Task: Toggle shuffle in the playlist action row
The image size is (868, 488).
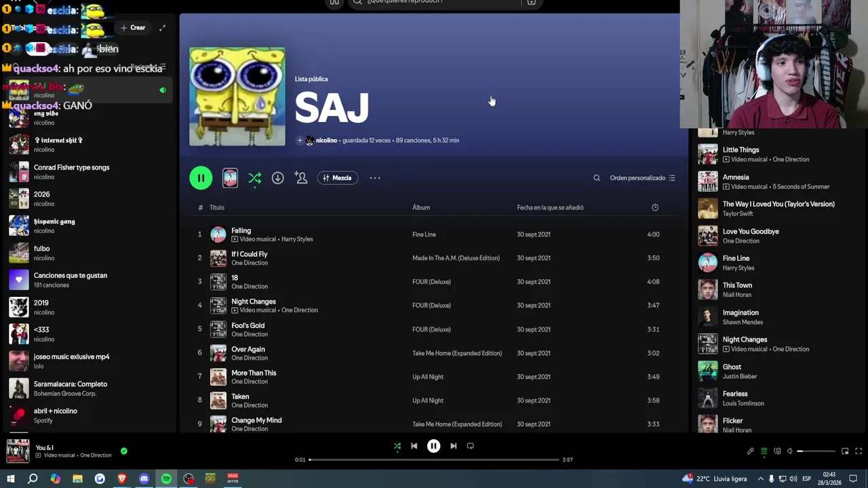Action: click(x=255, y=178)
